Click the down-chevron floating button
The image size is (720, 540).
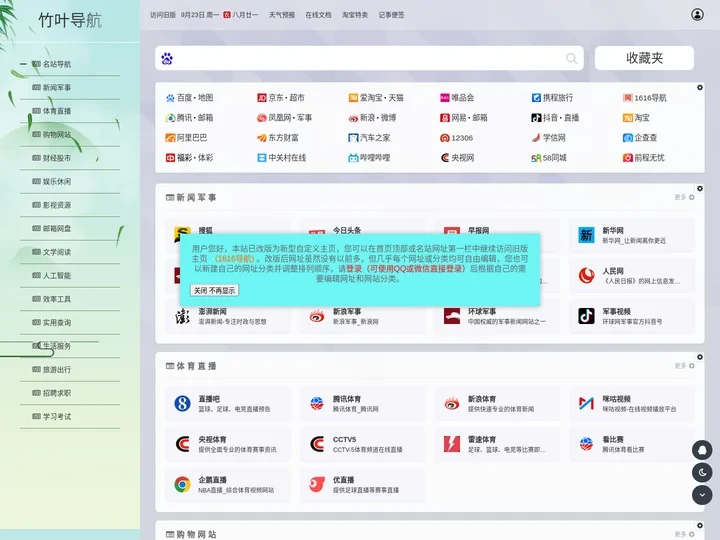tap(702, 495)
